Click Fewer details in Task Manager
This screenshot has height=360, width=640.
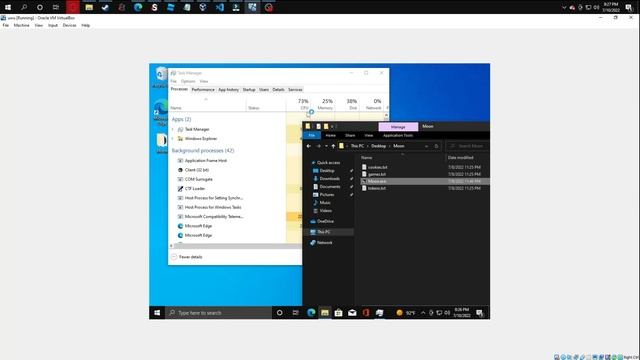(187, 257)
